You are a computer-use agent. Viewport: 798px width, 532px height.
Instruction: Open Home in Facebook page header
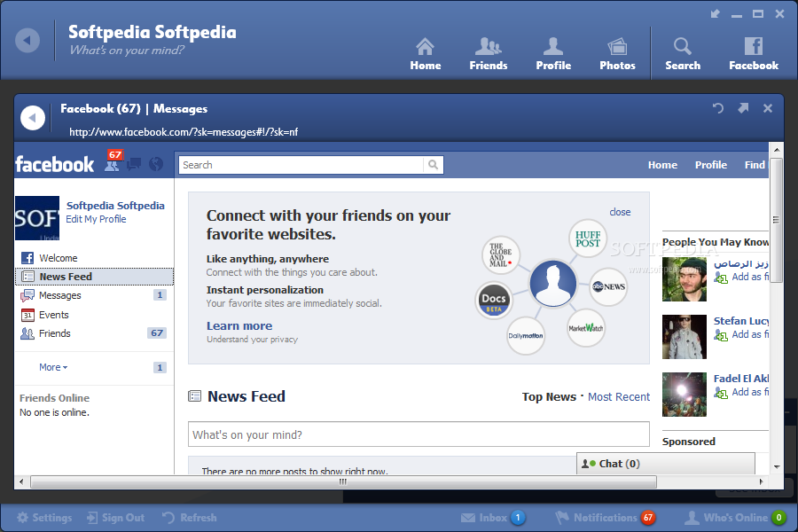(662, 165)
